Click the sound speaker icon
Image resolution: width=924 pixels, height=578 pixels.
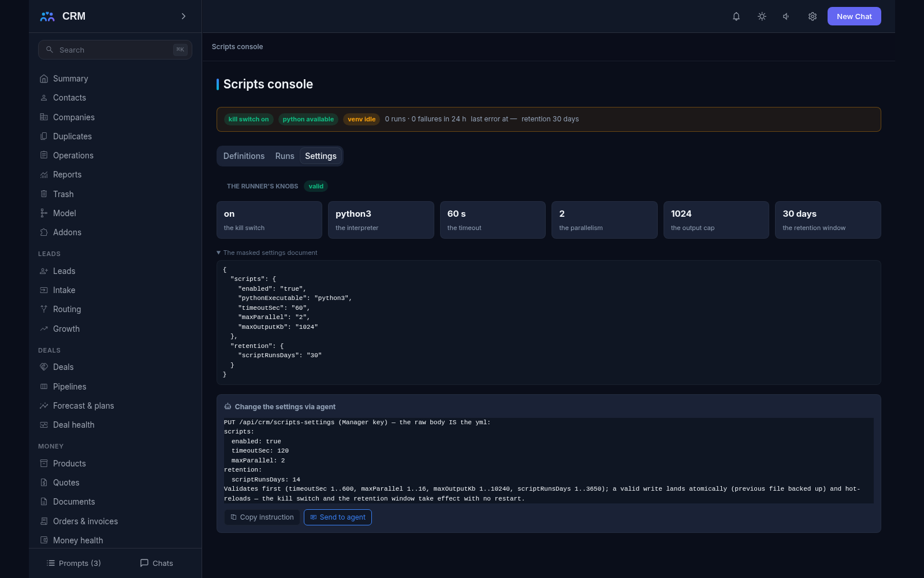(787, 16)
